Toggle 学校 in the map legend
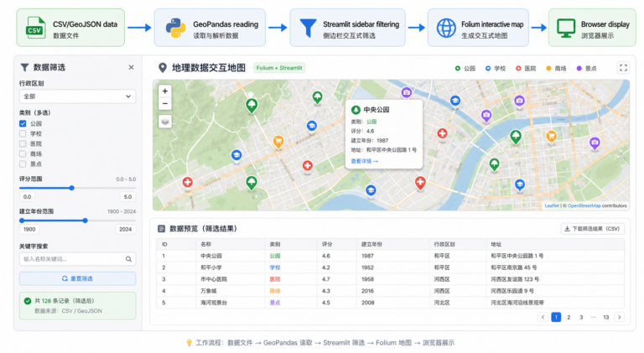644x353 pixels. [x=496, y=69]
